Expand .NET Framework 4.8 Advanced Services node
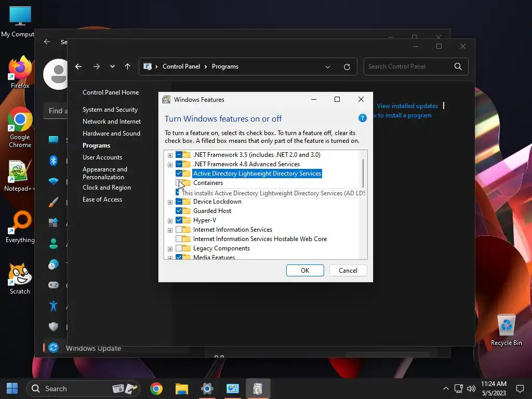This screenshot has width=532, height=399. [170, 165]
